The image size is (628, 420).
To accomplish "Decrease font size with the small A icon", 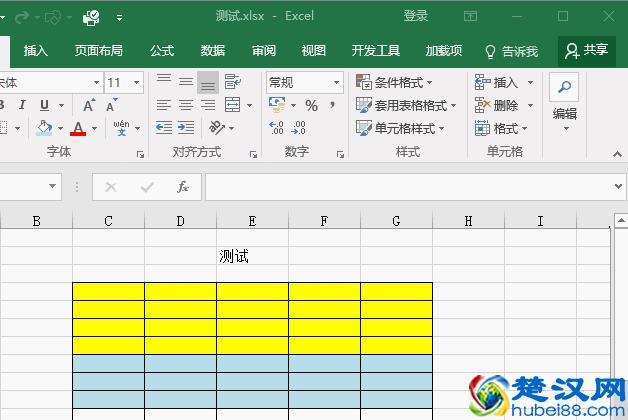I will click(111, 105).
